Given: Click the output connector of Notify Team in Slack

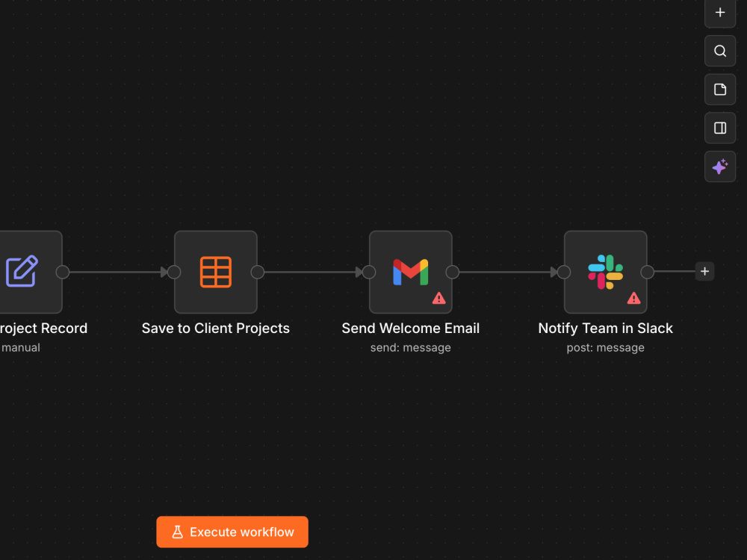Looking at the screenshot, I should (x=647, y=272).
